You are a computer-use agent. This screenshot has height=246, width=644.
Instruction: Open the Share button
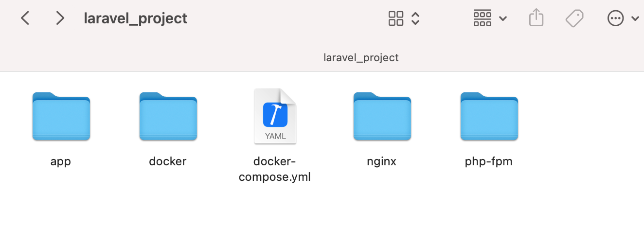[536, 18]
